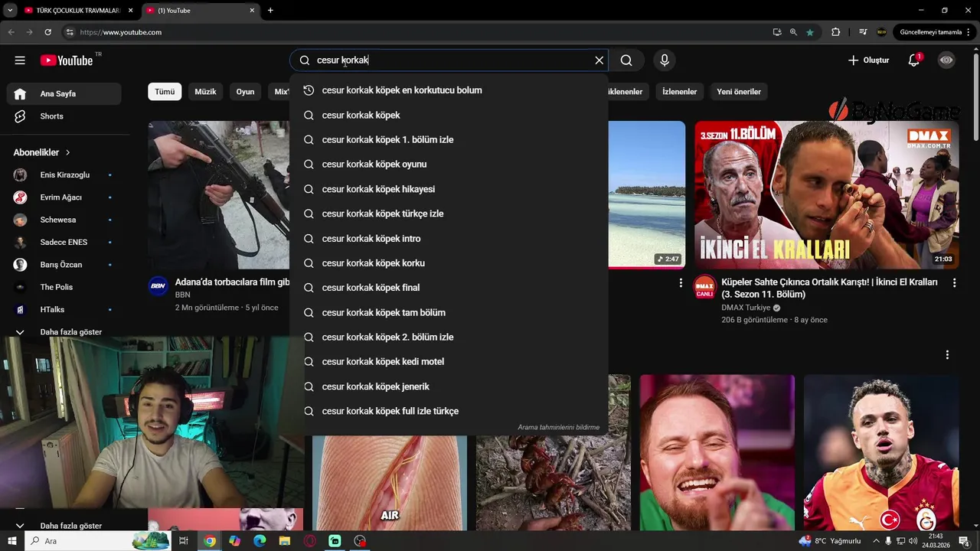Choose suggestion 'cesur korkak köpek oyunu'
Screen dimensions: 980x551
449,165
